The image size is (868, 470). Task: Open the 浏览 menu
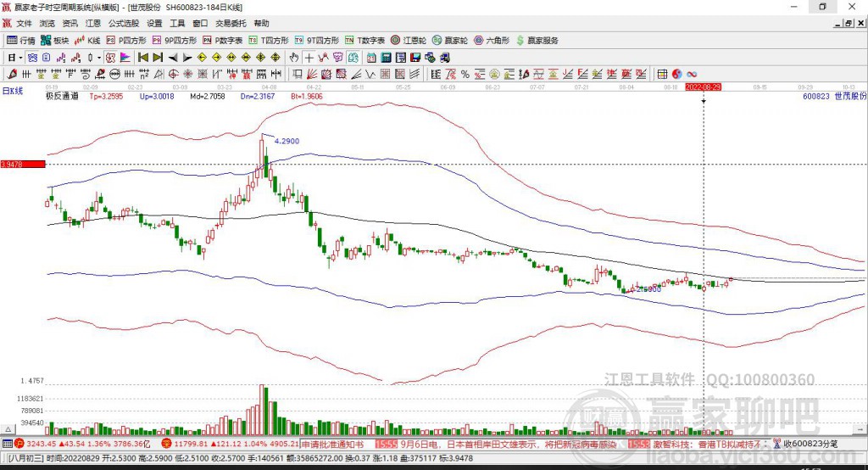point(47,23)
